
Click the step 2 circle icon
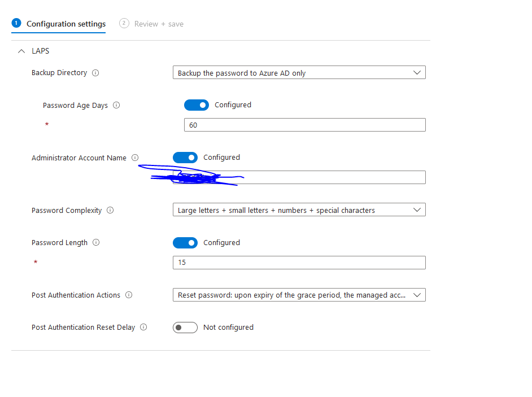coord(124,24)
